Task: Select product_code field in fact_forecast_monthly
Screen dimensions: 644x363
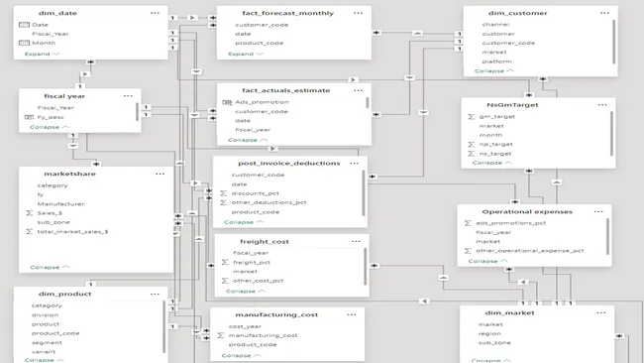Action: (x=260, y=44)
